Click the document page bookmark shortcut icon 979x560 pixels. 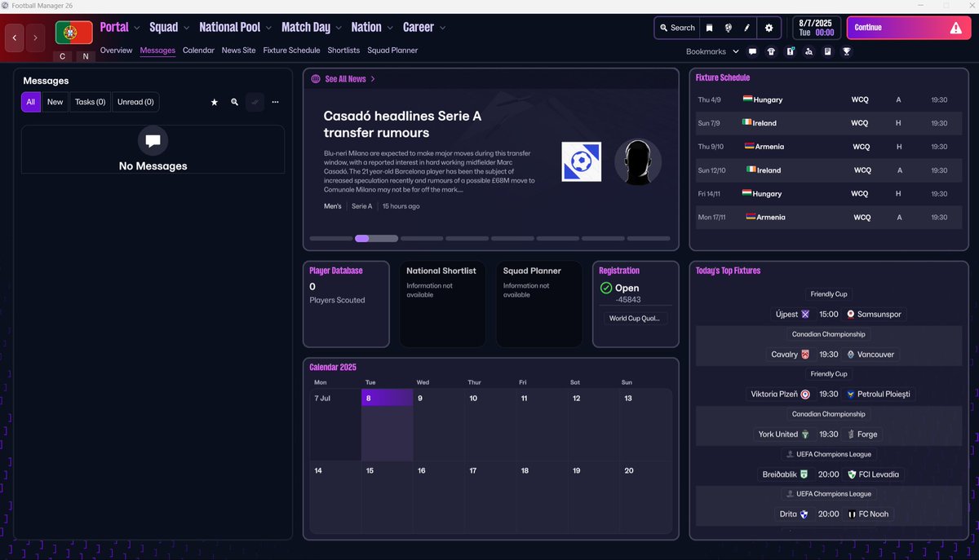pyautogui.click(x=827, y=51)
